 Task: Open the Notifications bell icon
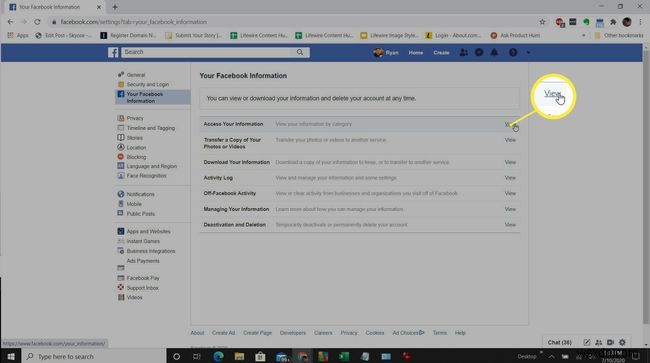pos(494,53)
